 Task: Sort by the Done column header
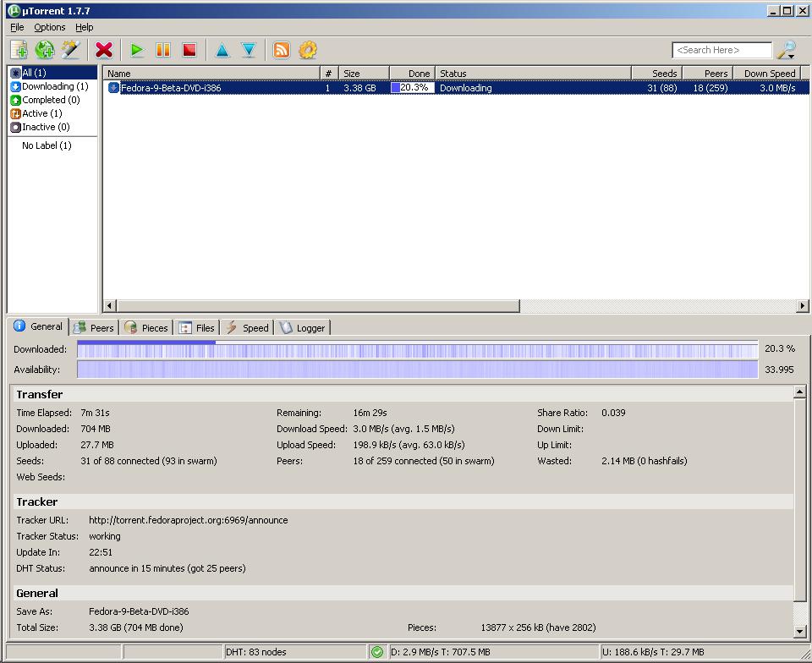412,74
